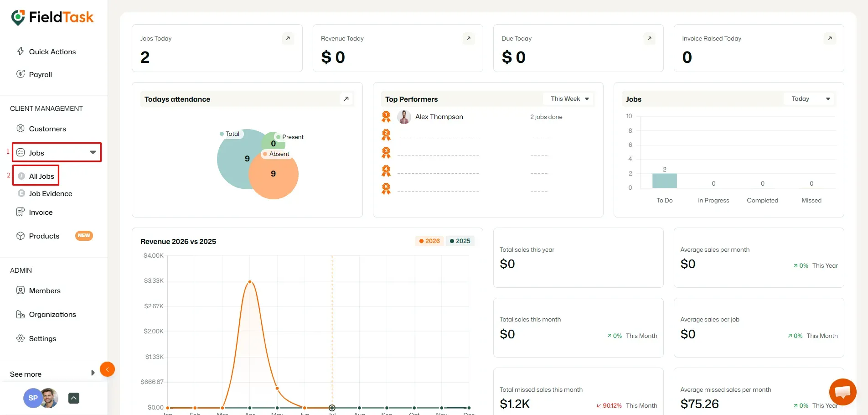Click the Jobs list icon in sidebar
The height and width of the screenshot is (415, 868).
click(21, 152)
